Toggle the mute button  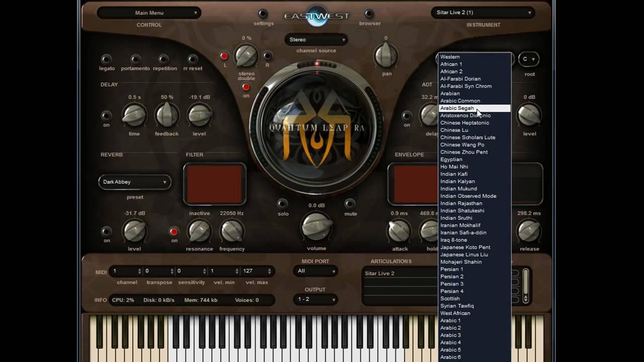click(350, 204)
